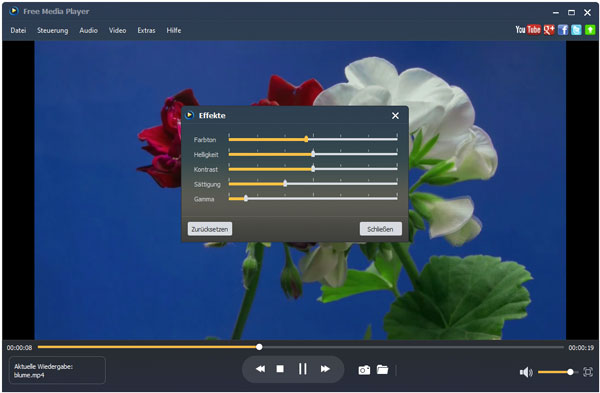Toggle fullscreen mode icon
The width and height of the screenshot is (600, 393).
pos(588,372)
